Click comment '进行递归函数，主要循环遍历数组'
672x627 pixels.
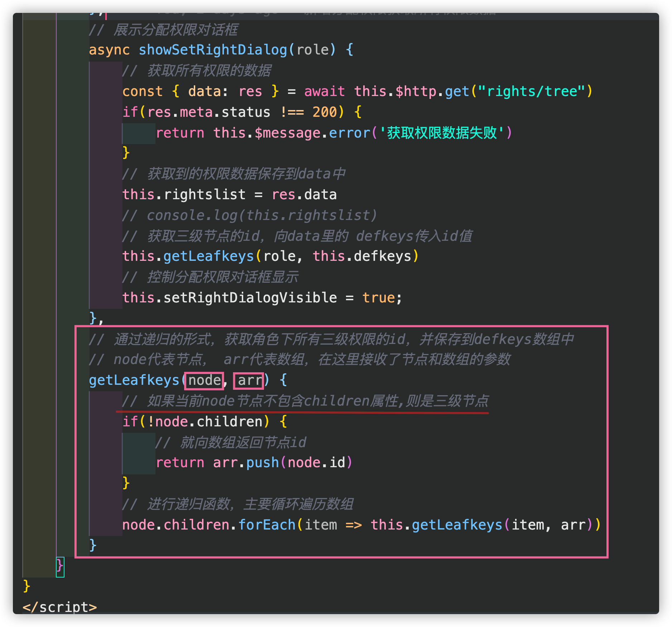(x=238, y=504)
